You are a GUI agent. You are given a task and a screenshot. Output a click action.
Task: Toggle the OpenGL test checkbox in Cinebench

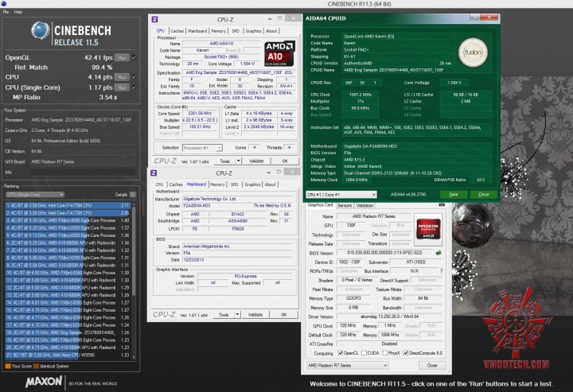(134, 57)
